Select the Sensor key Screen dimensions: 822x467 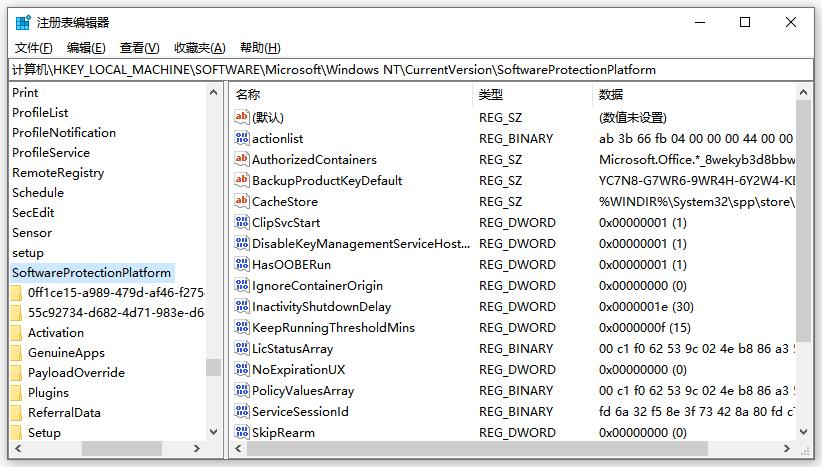[32, 232]
